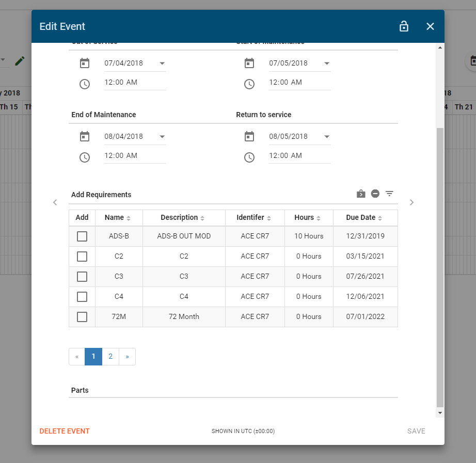The height and width of the screenshot is (463, 476).
Task: Expand the 07/05/2018 date dropdown
Action: 327,63
